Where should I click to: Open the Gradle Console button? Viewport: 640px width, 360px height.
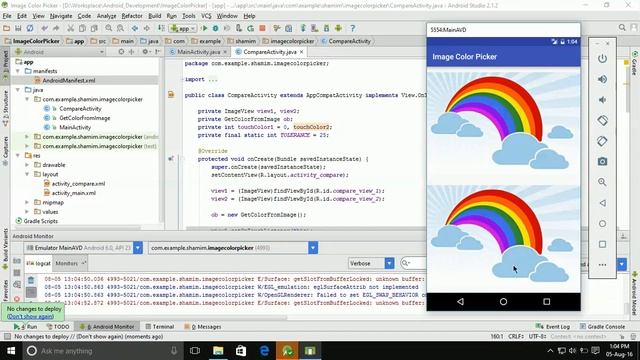point(602,327)
